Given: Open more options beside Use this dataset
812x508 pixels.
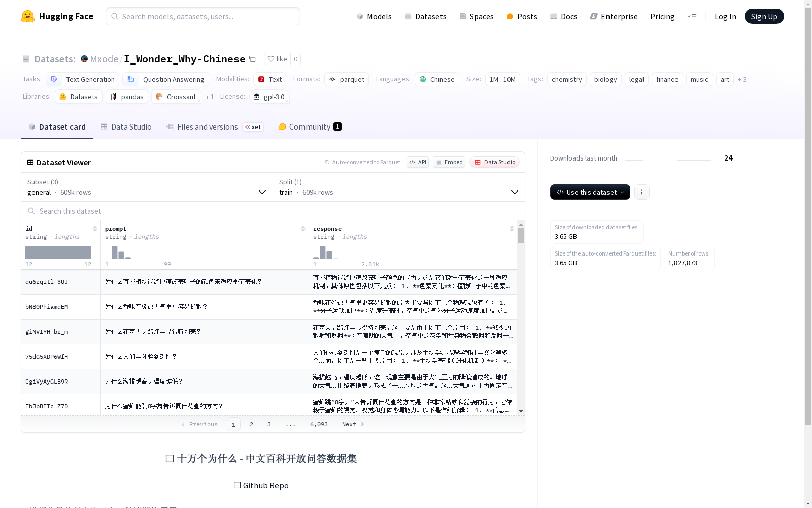Looking at the screenshot, I should point(641,192).
